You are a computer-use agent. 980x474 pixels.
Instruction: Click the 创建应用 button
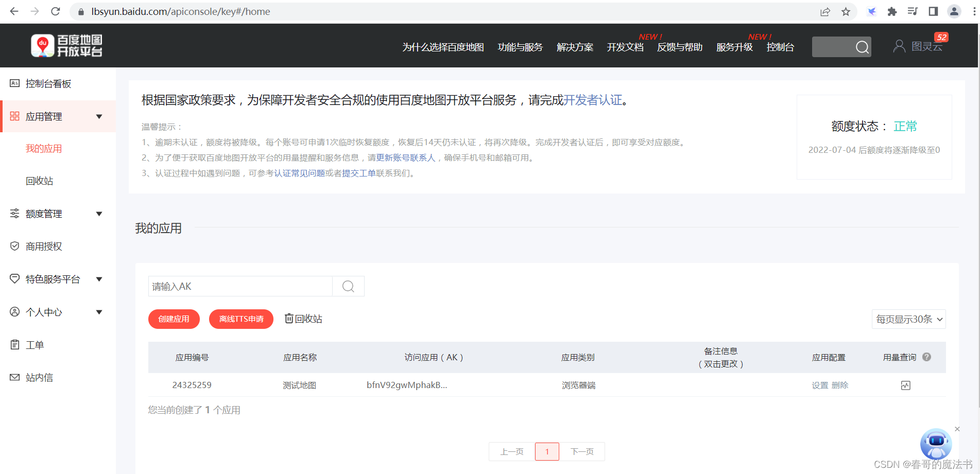pos(174,319)
